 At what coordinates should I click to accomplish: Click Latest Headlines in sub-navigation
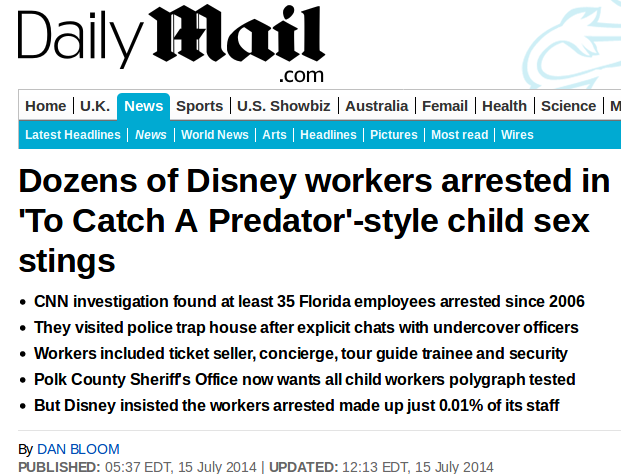click(73, 135)
